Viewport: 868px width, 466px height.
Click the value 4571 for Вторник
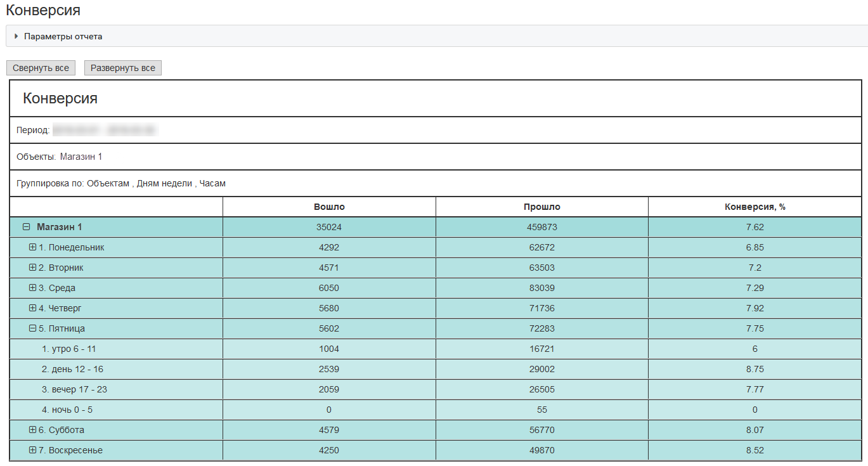click(x=329, y=268)
